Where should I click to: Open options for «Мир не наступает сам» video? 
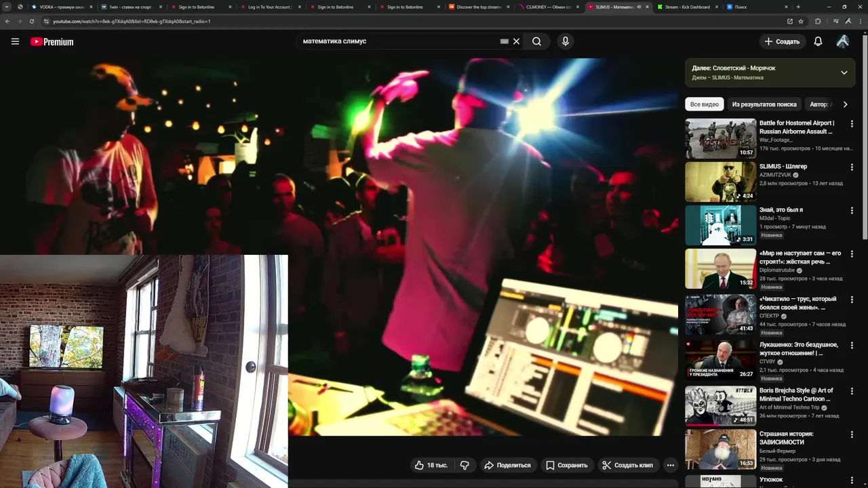[x=852, y=254]
